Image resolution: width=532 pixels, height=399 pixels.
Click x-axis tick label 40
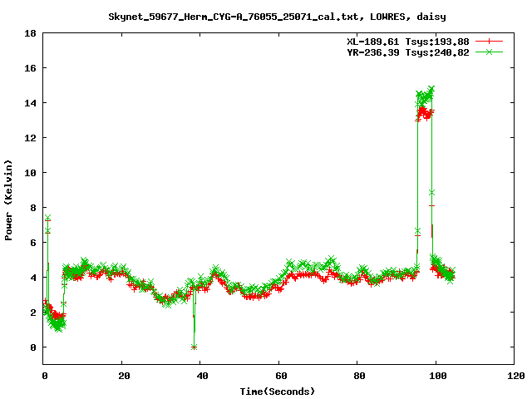(x=202, y=376)
